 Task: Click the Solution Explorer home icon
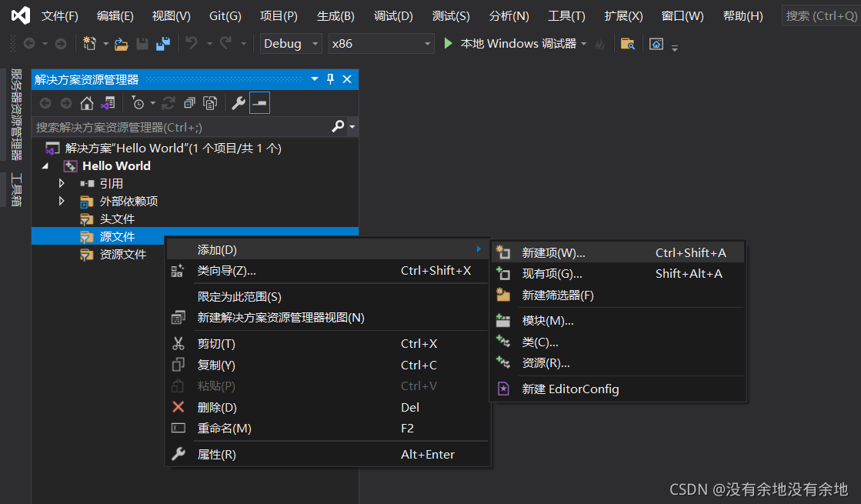87,103
